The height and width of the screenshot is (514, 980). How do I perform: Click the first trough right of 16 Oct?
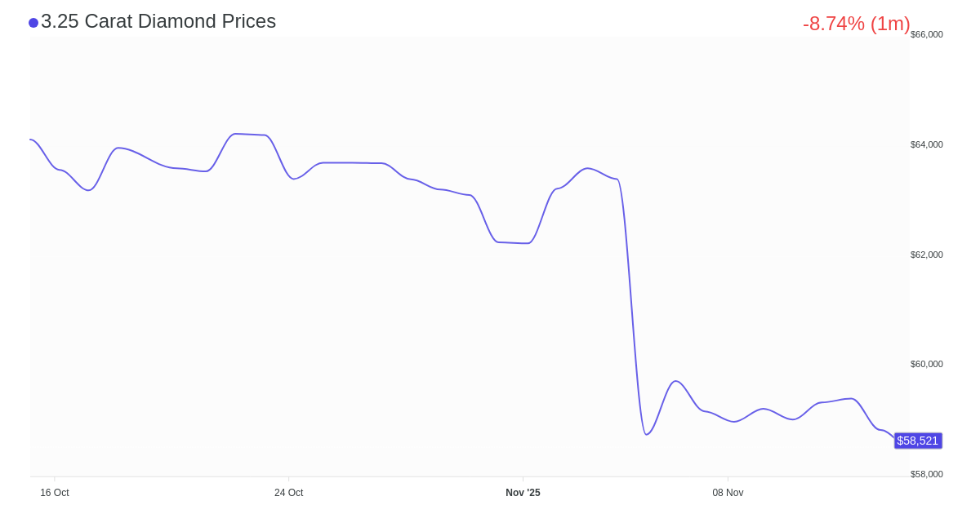click(89, 190)
